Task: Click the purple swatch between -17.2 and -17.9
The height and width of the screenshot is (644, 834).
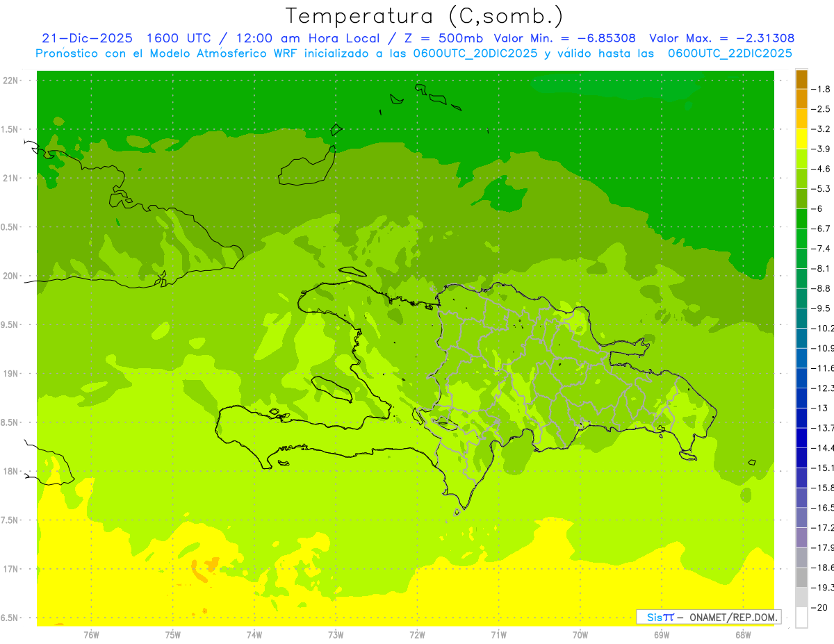Action: (x=801, y=538)
